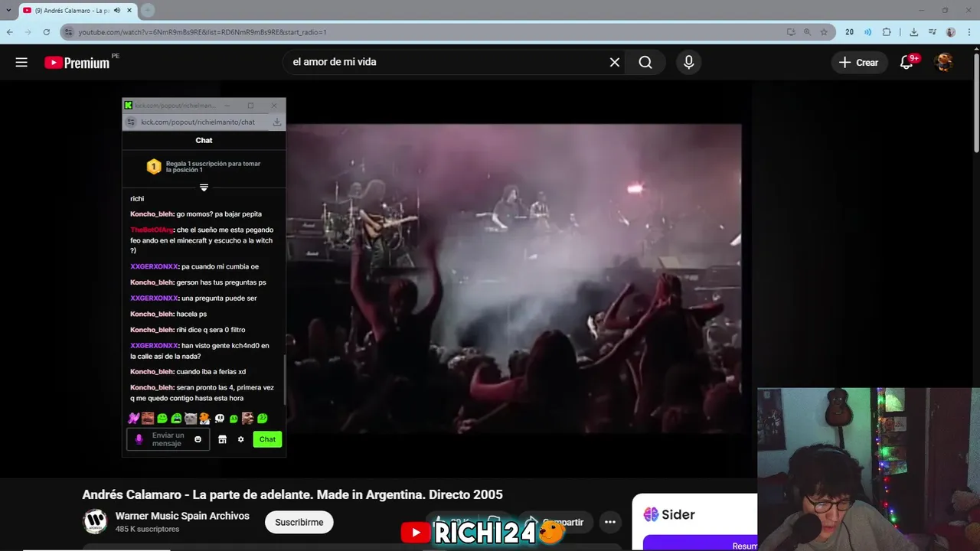Open Chrome profile avatar
980x551 pixels.
tap(951, 32)
